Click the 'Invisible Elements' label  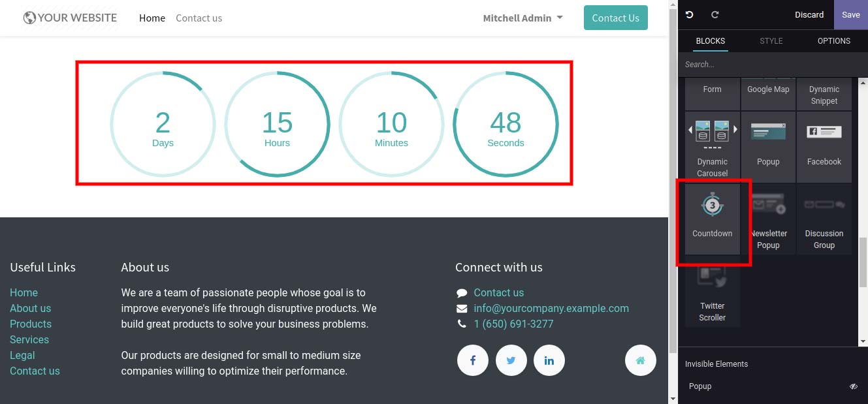(716, 364)
